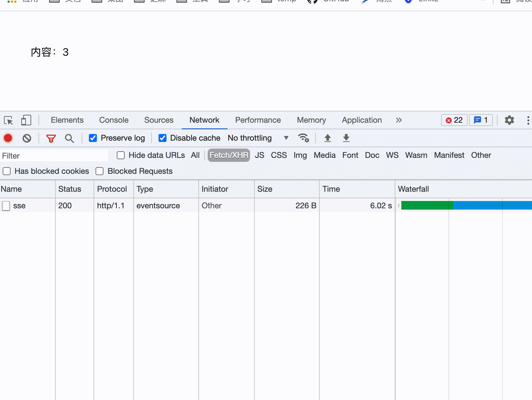Uncheck Preserve log checkbox
Image resolution: width=532 pixels, height=400 pixels.
click(x=93, y=138)
